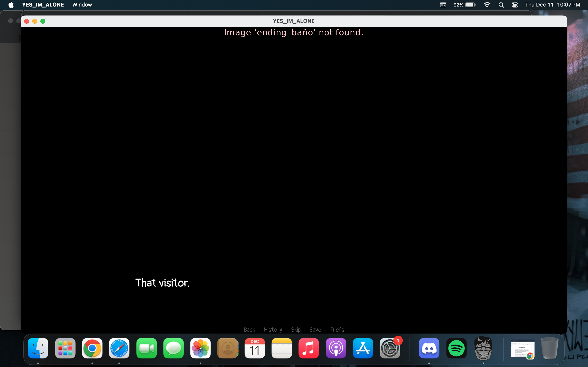This screenshot has width=588, height=367.
Task: Open Prefs from quick menu
Action: coord(337,329)
